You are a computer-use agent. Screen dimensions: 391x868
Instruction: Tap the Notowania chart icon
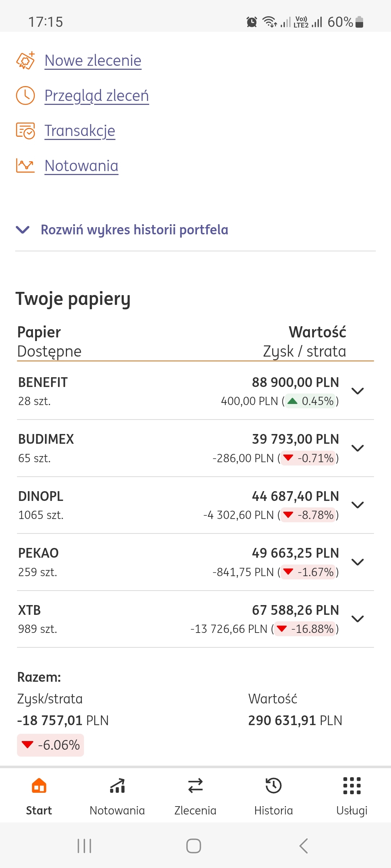coord(25,166)
